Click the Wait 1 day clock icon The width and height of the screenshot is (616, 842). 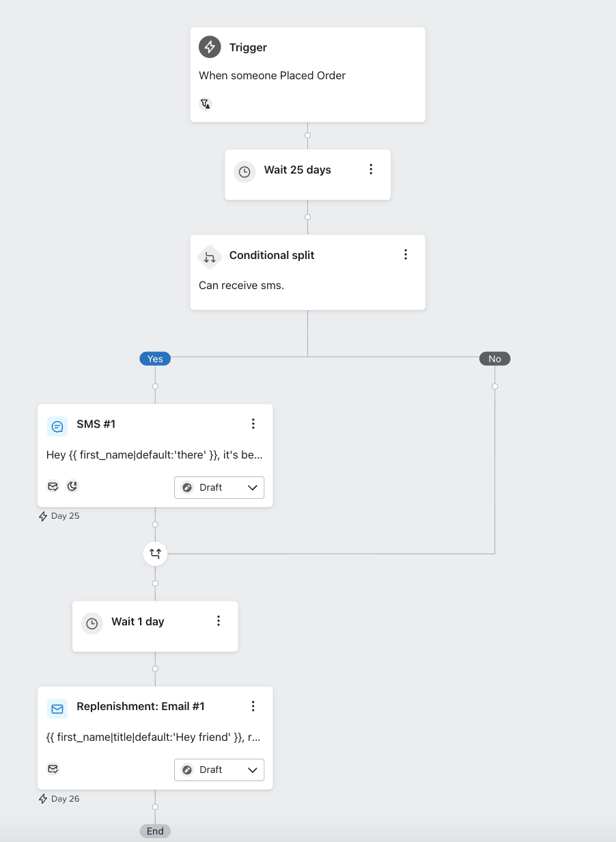pyautogui.click(x=92, y=623)
